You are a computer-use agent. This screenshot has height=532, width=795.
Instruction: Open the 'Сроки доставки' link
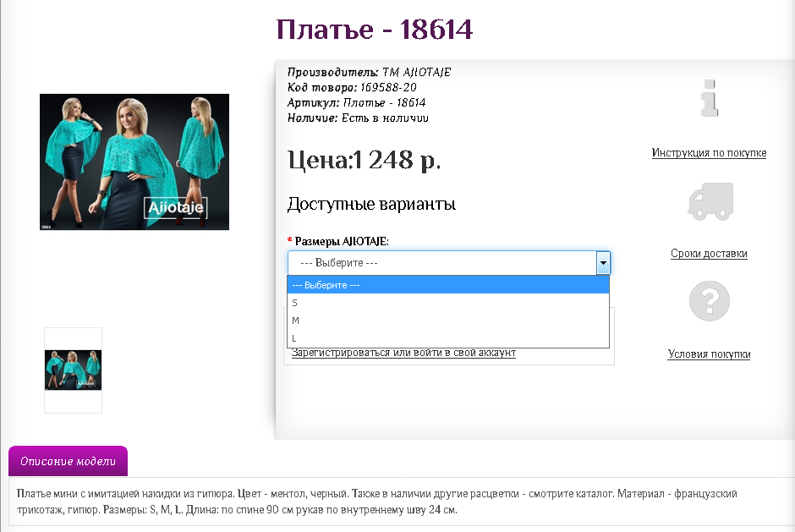click(709, 253)
